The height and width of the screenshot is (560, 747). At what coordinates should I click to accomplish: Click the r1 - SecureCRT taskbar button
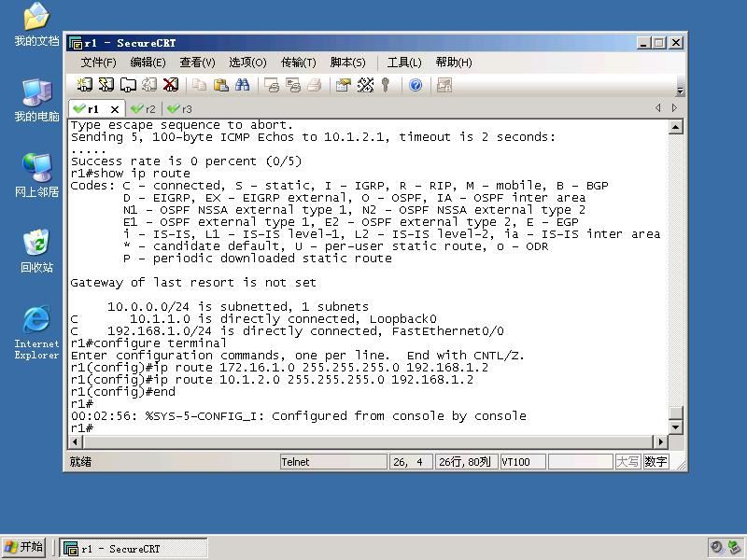click(x=134, y=549)
